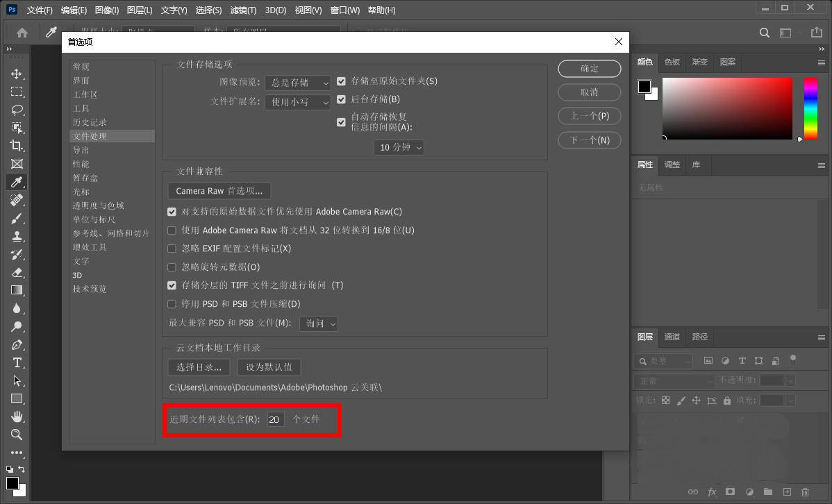The height and width of the screenshot is (504, 832).
Task: Open Camera Raw 首选项... button
Action: [x=219, y=191]
